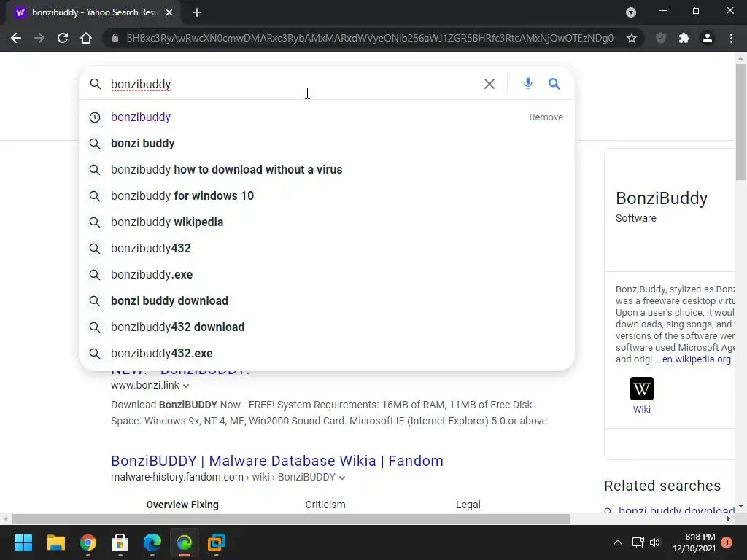
Task: Open the shield extension icon
Action: pos(661,38)
